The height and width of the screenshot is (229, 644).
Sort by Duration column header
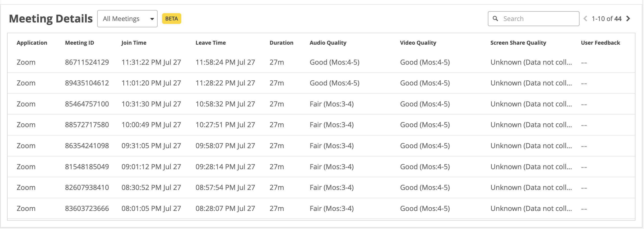[x=281, y=43]
